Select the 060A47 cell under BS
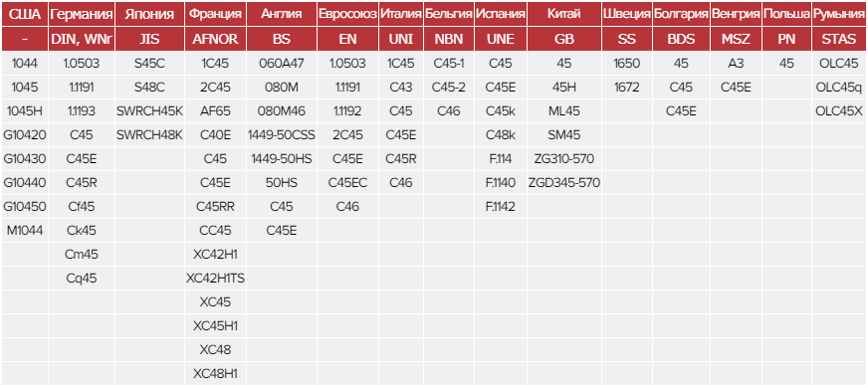Image resolution: width=868 pixels, height=388 pixels. click(282, 64)
